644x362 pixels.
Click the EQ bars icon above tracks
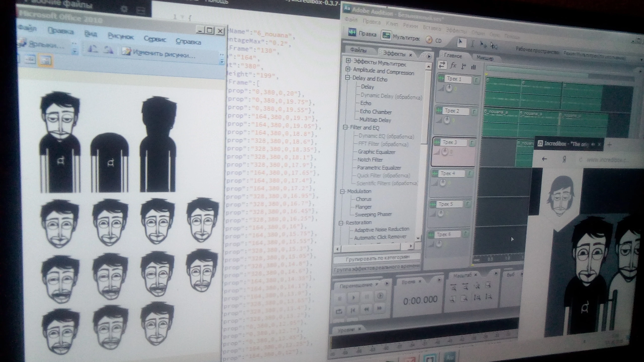473,67
